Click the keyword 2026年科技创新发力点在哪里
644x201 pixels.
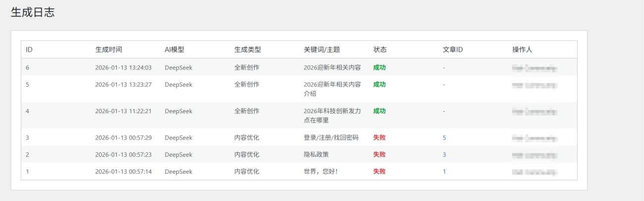pos(332,115)
